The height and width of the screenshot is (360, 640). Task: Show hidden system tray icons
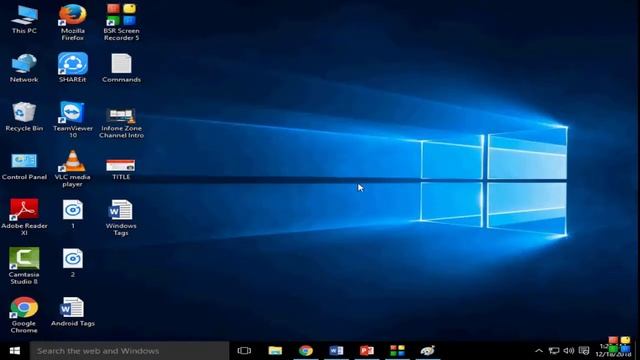539,351
